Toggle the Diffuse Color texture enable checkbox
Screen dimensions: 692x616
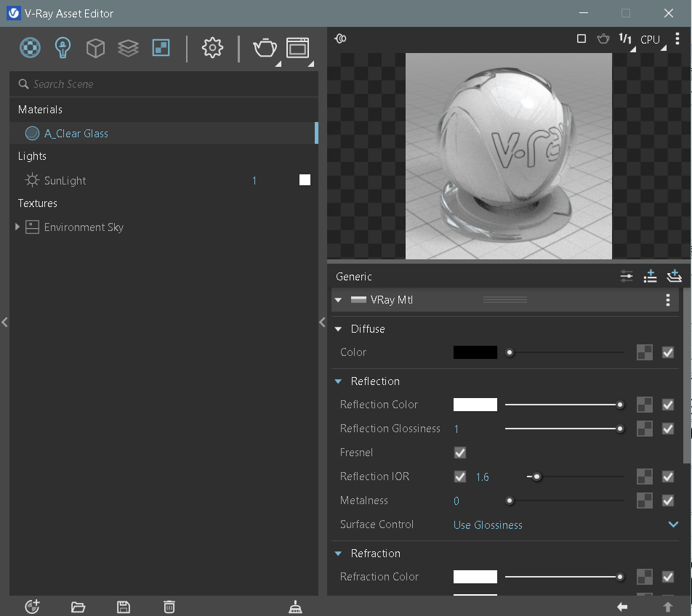668,352
